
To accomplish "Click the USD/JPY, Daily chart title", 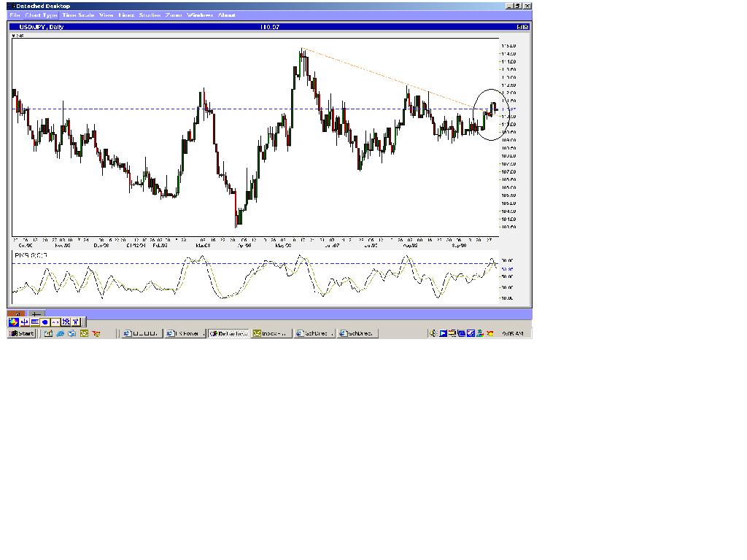I will click(x=41, y=27).
